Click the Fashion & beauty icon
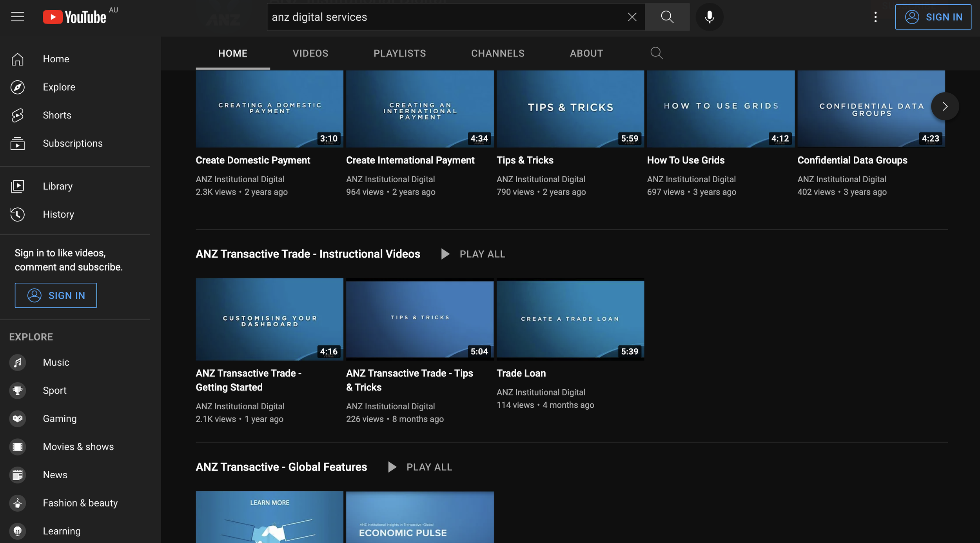This screenshot has height=543, width=980. click(x=18, y=503)
